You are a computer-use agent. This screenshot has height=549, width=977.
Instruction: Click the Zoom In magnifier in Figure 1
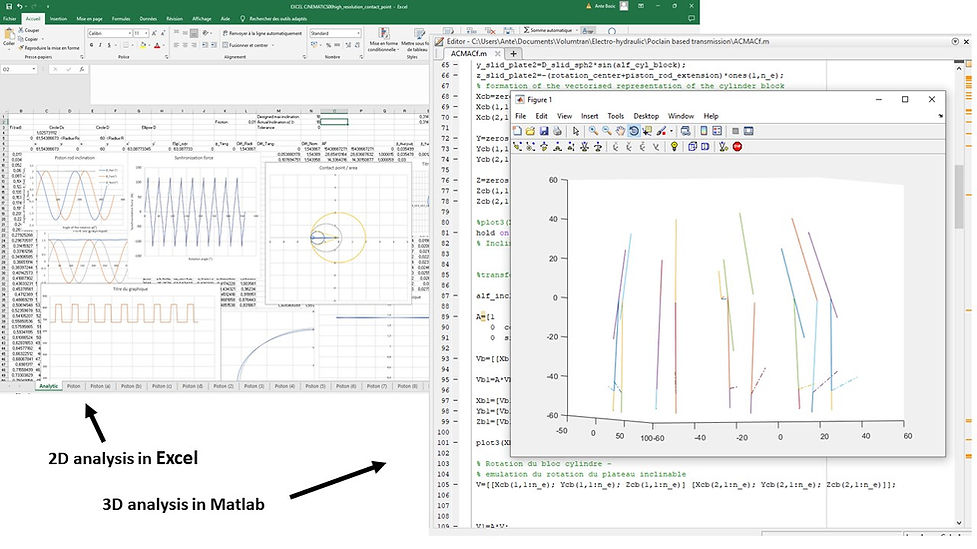pyautogui.click(x=593, y=131)
